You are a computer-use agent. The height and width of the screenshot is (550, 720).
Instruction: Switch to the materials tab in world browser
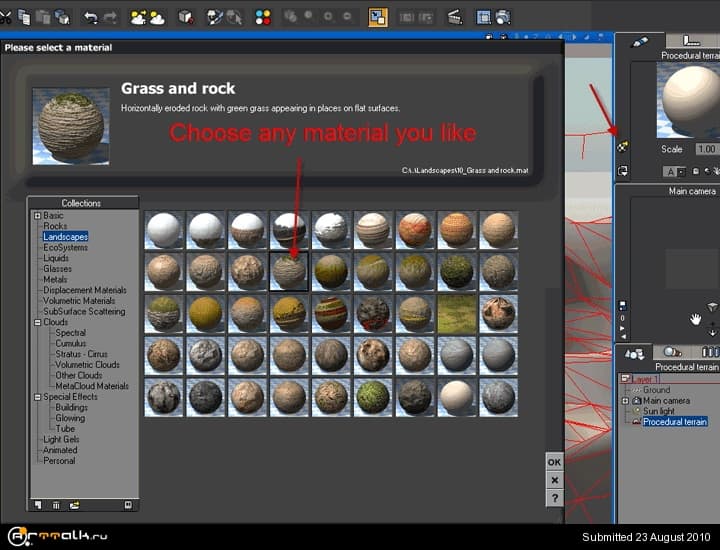point(672,353)
